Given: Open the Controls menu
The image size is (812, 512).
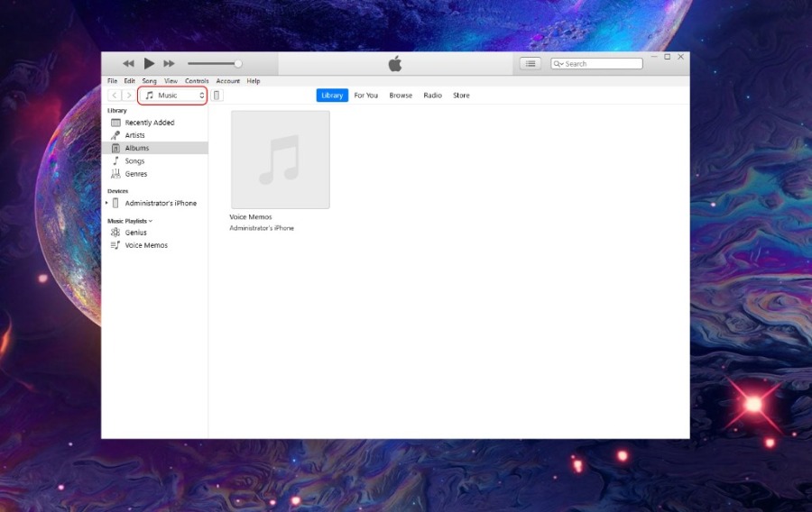Looking at the screenshot, I should coord(197,81).
